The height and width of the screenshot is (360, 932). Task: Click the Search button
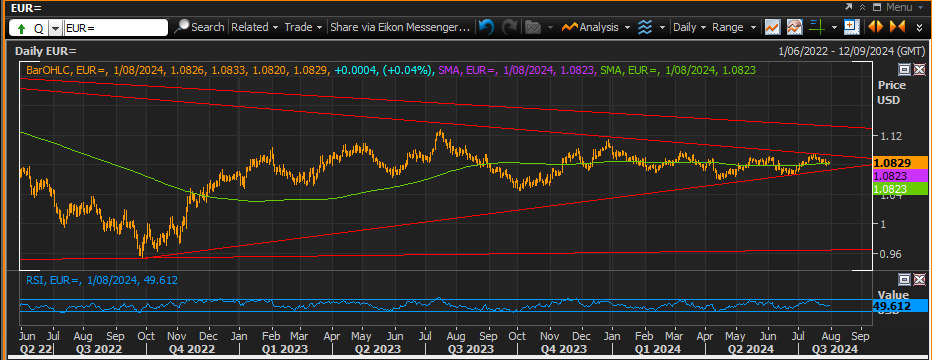tap(200, 27)
